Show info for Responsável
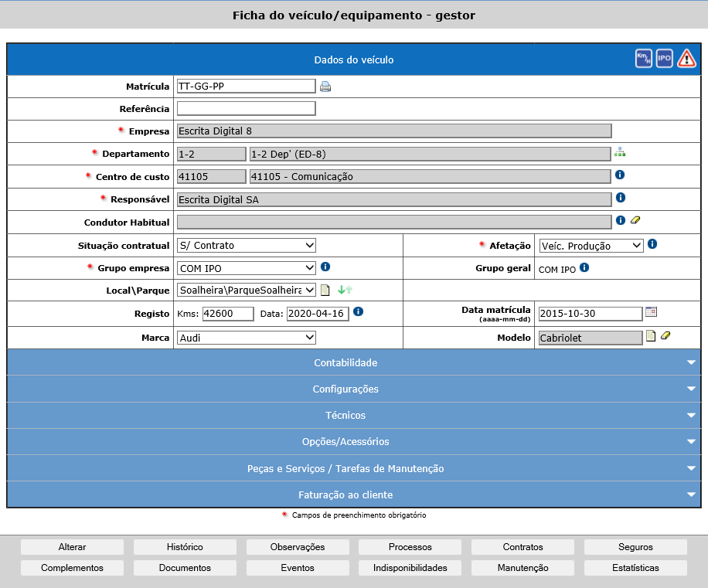Viewport: 708px width, 588px height. (x=621, y=197)
